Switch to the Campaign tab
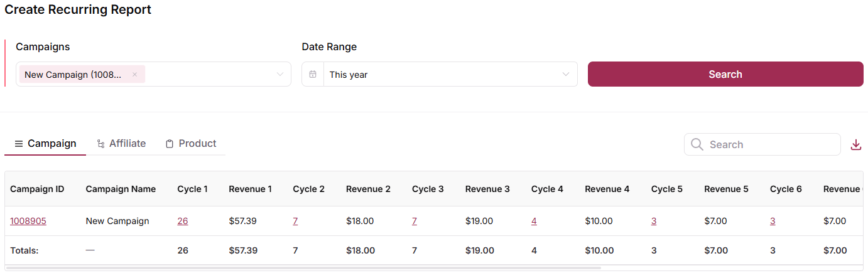 [x=45, y=143]
